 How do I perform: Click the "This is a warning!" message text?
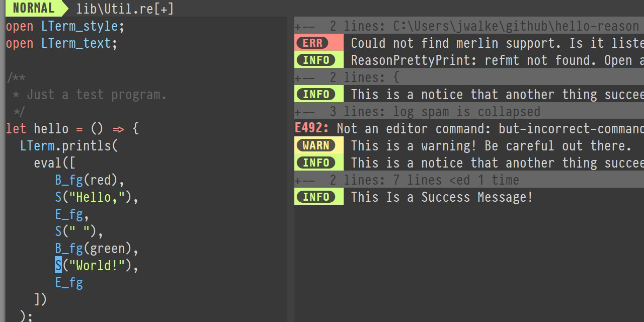pyautogui.click(x=491, y=146)
